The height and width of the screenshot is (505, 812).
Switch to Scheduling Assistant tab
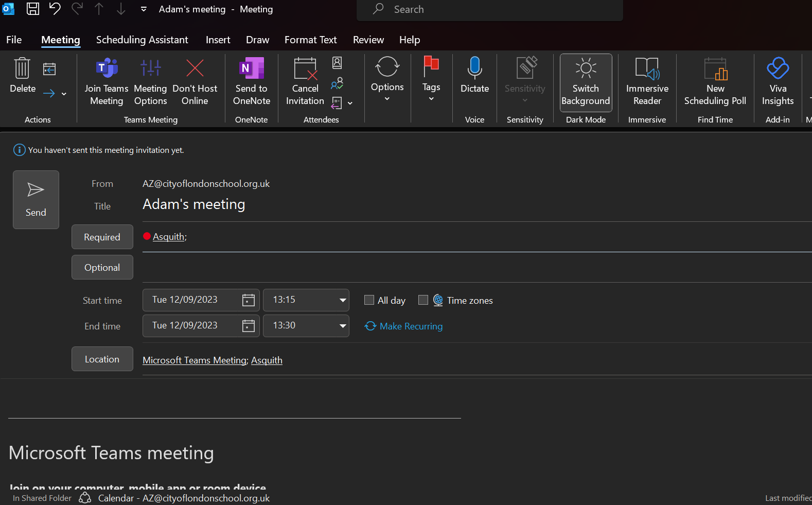142,40
